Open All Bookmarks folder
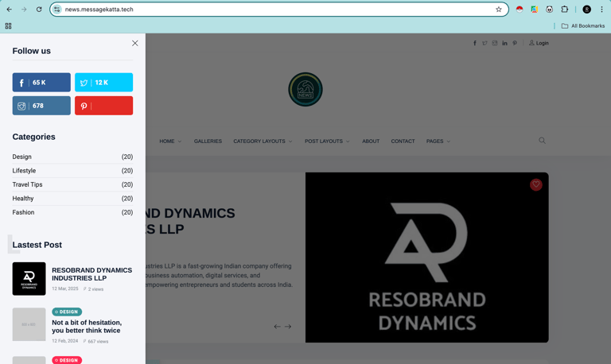611x364 pixels. tap(583, 25)
